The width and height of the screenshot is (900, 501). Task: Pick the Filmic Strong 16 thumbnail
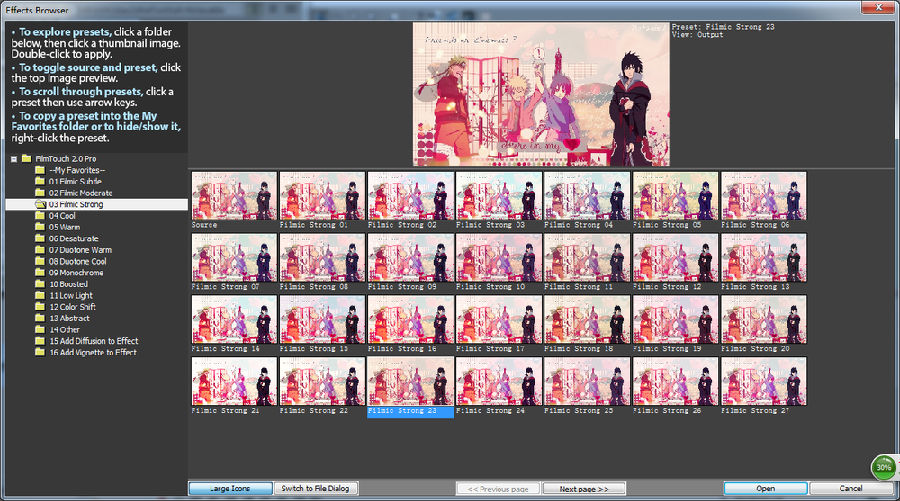[410, 320]
